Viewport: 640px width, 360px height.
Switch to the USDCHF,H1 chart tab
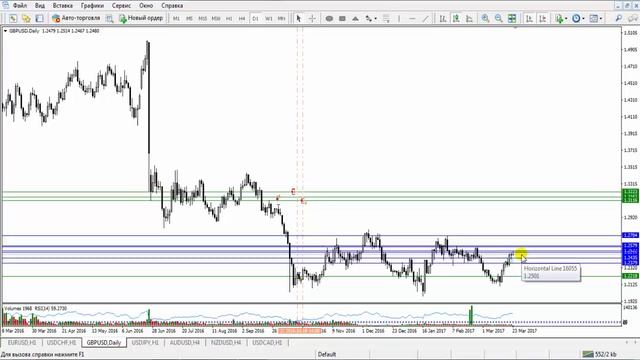tap(62, 343)
